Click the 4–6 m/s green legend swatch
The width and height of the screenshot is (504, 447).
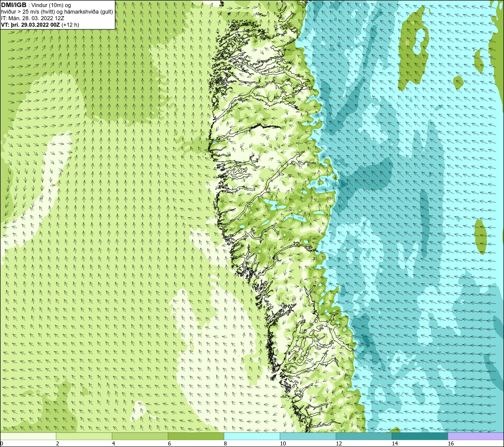coord(140,436)
